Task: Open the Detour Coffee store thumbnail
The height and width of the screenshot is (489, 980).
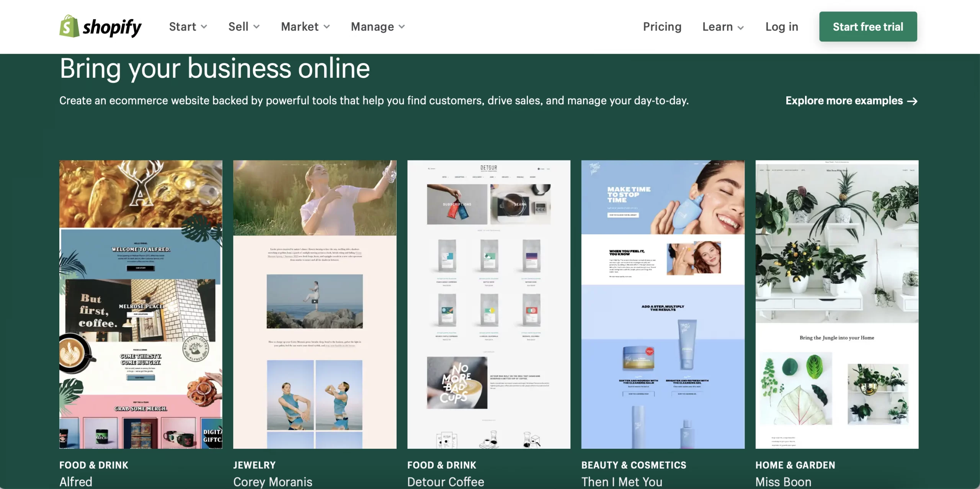Action: pyautogui.click(x=489, y=304)
